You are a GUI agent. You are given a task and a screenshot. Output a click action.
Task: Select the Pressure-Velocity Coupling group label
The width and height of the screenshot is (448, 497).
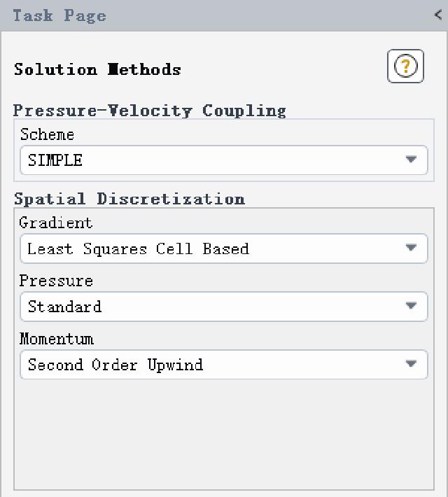[x=149, y=111]
